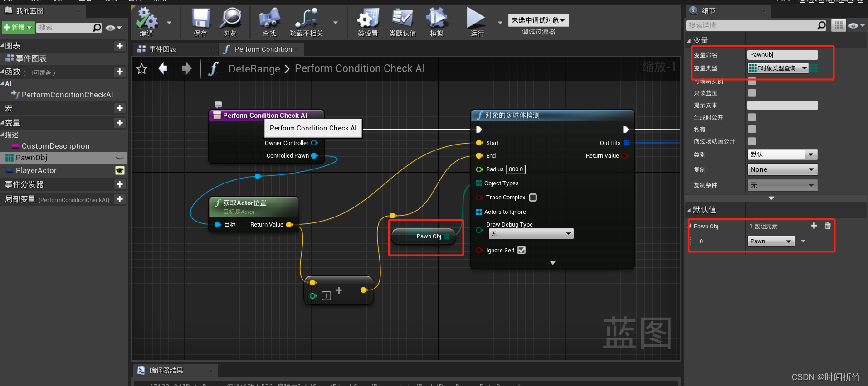Add array element to Pawn Obj default

[x=814, y=226]
